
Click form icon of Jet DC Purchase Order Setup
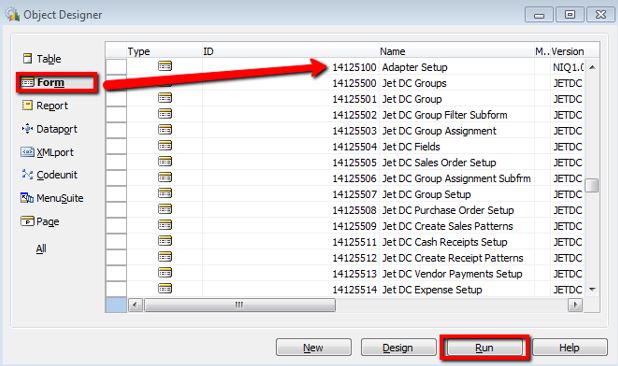(165, 209)
